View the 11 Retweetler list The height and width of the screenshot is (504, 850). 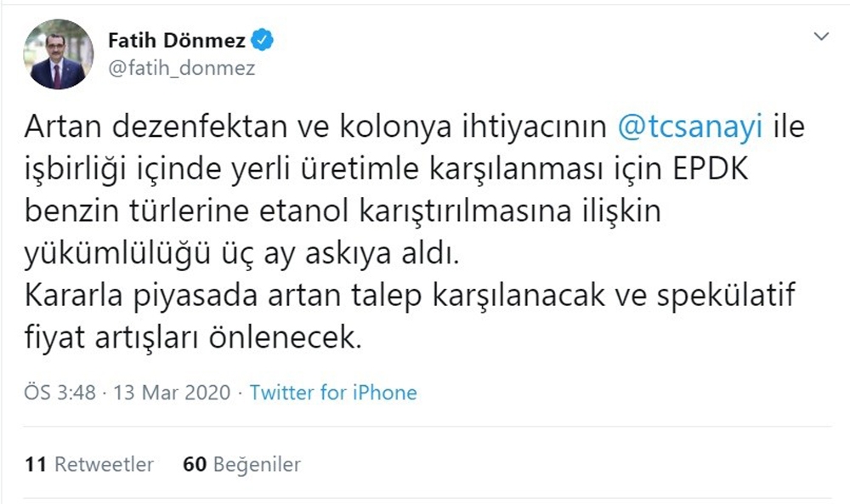click(88, 465)
